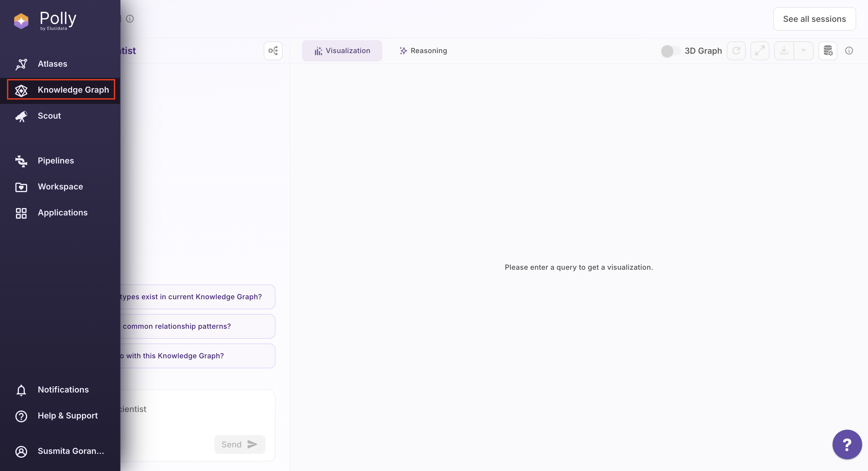Click the download graph icon
Viewport: 868px width, 471px height.
coord(784,51)
